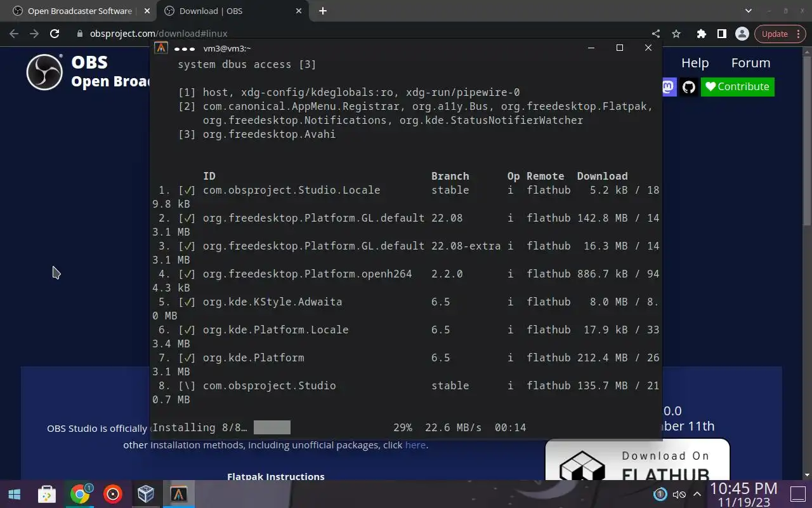812x508 pixels.
Task: Click the Flatpak Instructions heading
Action: [x=276, y=476]
